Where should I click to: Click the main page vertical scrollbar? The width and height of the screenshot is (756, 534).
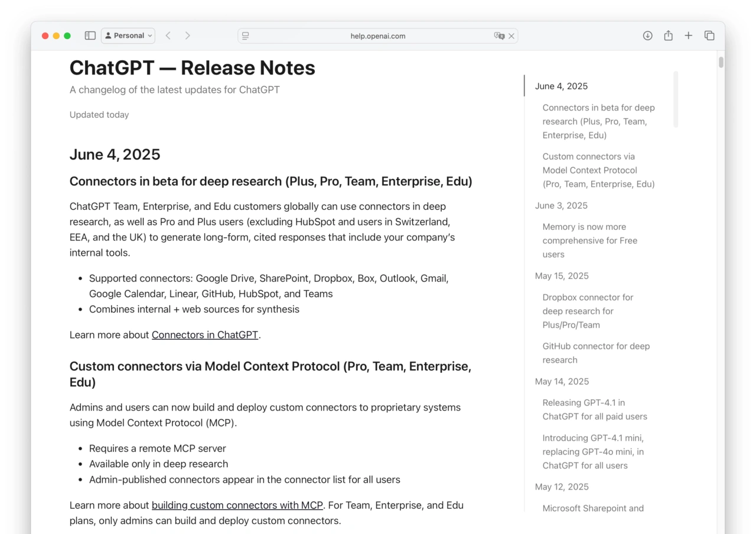coord(721,62)
